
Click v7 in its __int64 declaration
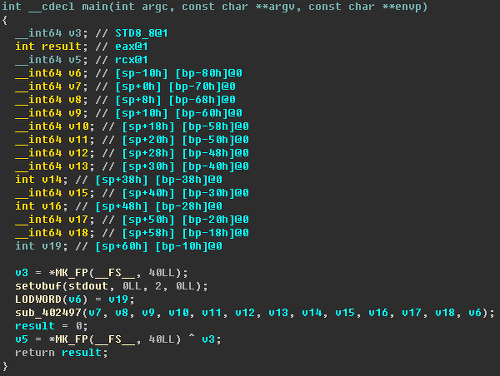tap(75, 87)
